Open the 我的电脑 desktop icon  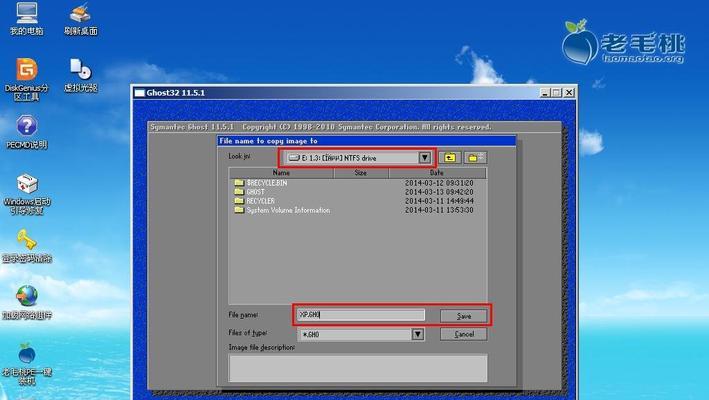tap(27, 17)
